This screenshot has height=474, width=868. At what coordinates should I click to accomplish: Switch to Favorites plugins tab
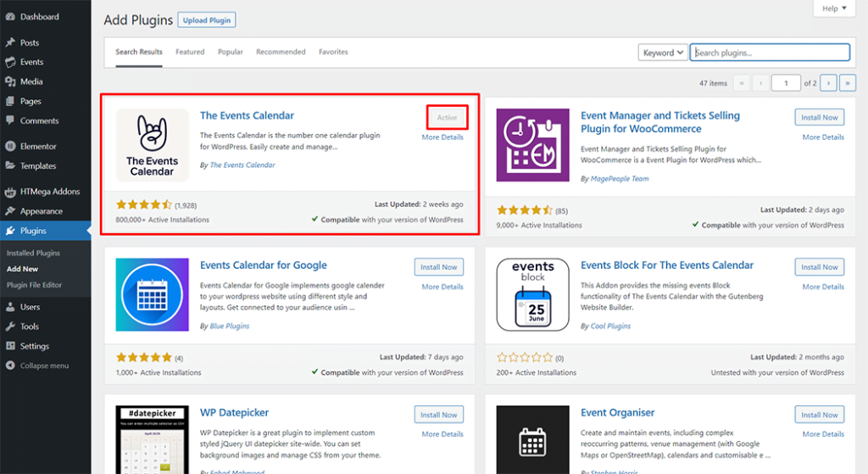click(333, 52)
